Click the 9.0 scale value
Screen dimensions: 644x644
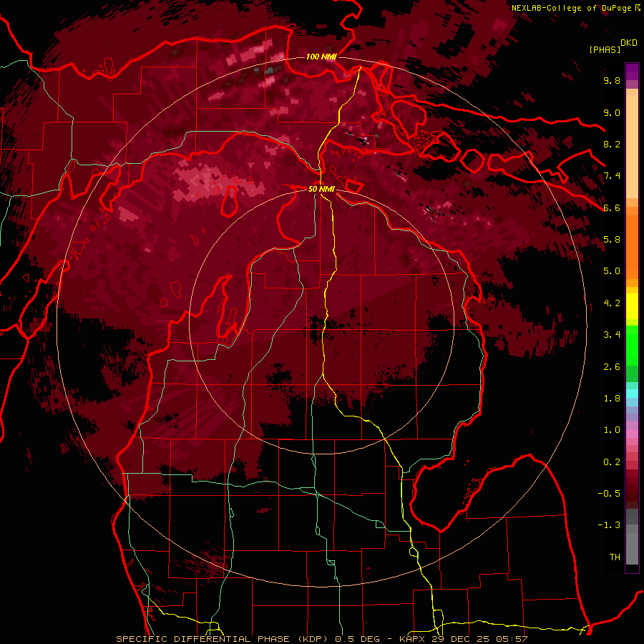(x=612, y=112)
